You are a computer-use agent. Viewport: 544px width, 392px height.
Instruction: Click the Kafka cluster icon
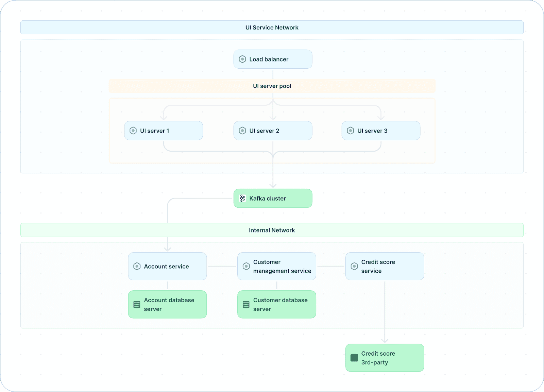click(242, 198)
